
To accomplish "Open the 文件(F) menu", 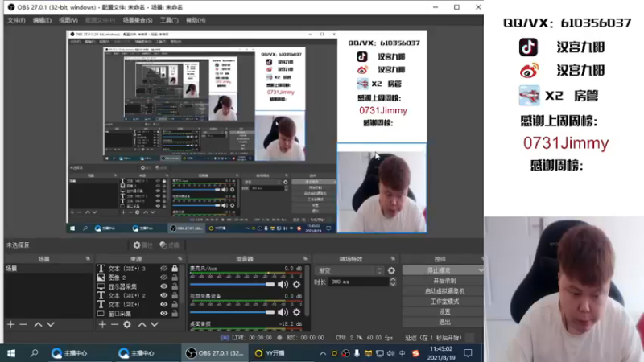I will click(x=16, y=20).
